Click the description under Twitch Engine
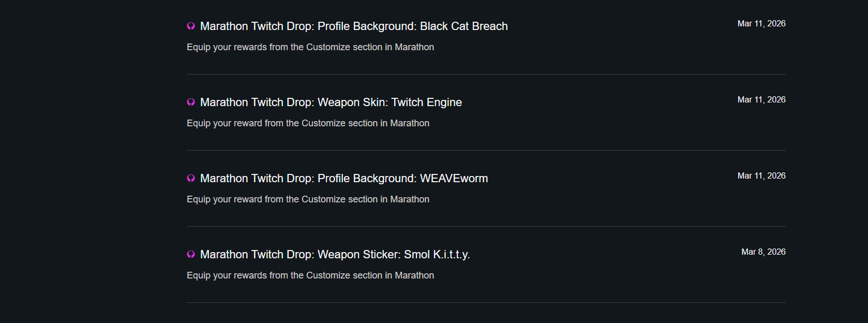868x323 pixels. (308, 123)
